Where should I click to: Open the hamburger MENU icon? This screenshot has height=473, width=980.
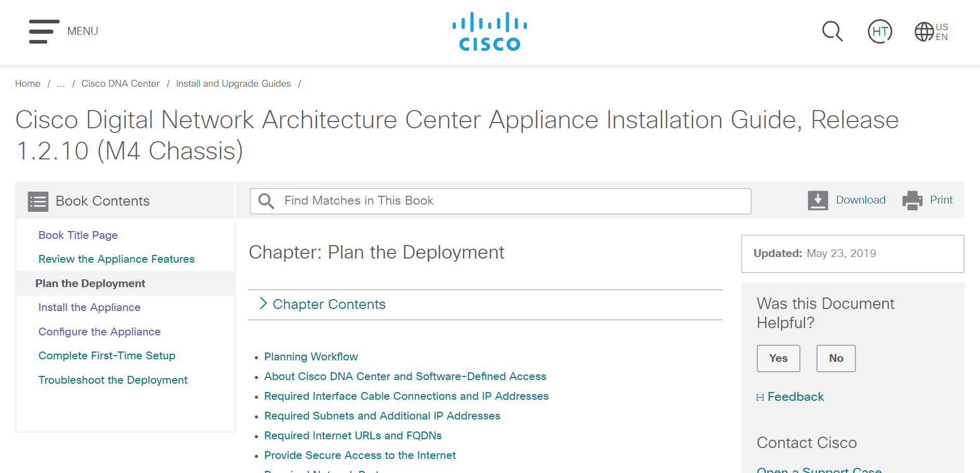44,32
